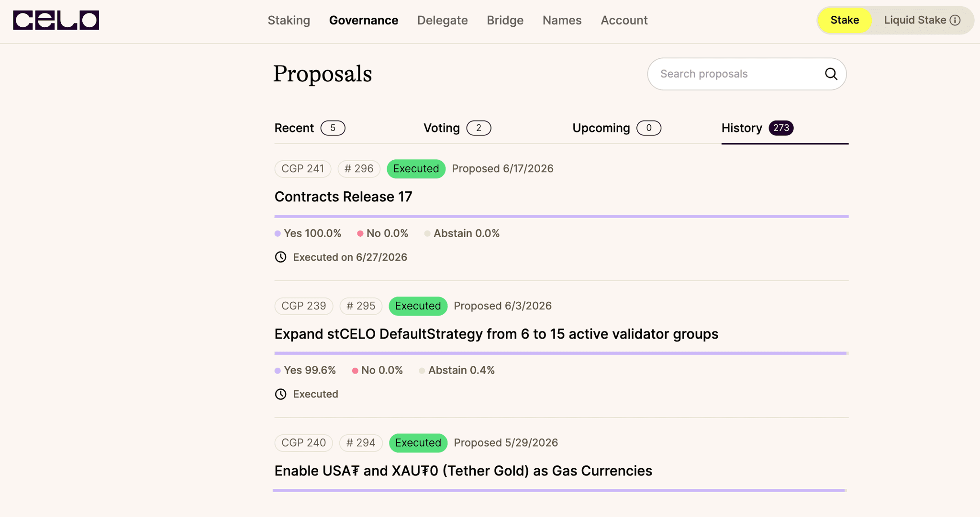This screenshot has width=980, height=517.
Task: Click the clock icon beside Executed on 6/27/2026
Action: coord(280,257)
